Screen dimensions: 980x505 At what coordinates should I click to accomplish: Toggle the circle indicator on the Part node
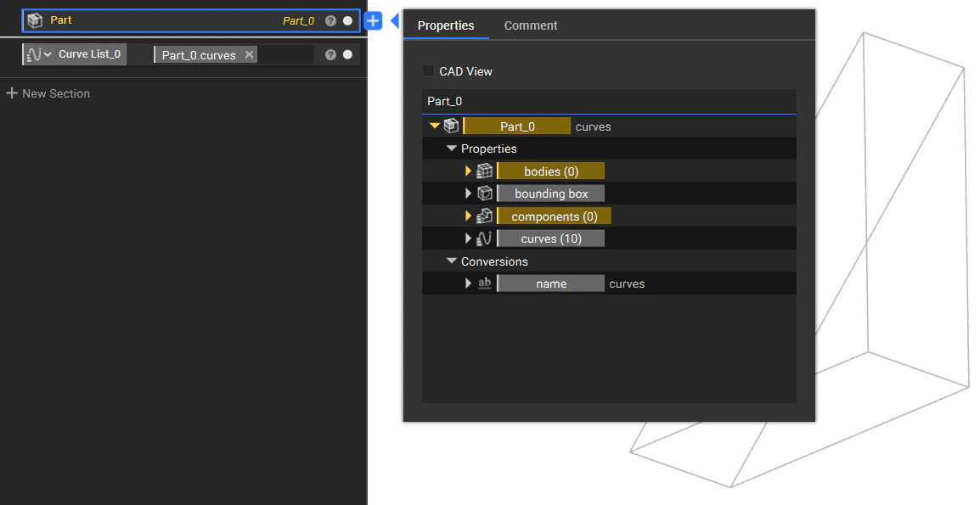pos(348,20)
